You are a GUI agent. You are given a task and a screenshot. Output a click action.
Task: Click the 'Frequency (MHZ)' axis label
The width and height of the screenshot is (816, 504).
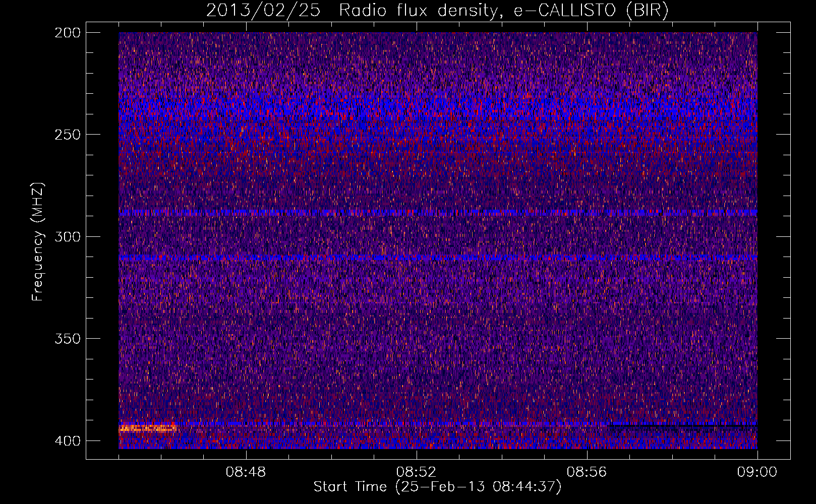coord(38,241)
